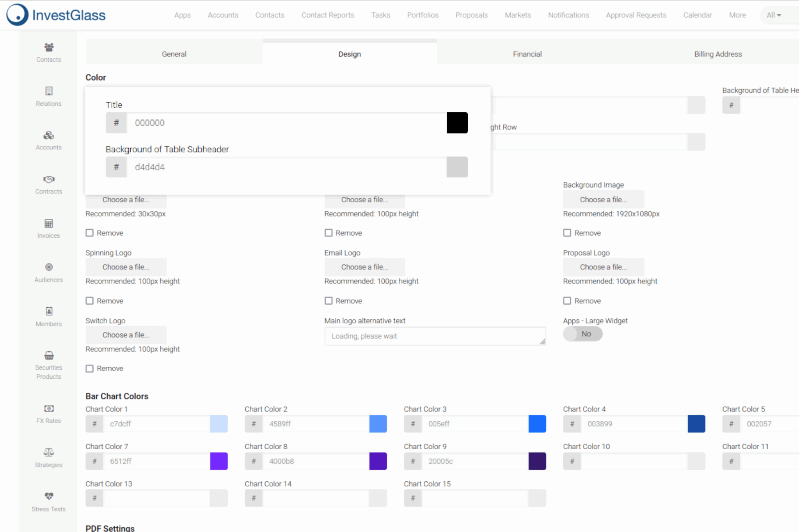Switch to the Financial tab
Viewport: 799px width, 532px height.
(x=527, y=54)
